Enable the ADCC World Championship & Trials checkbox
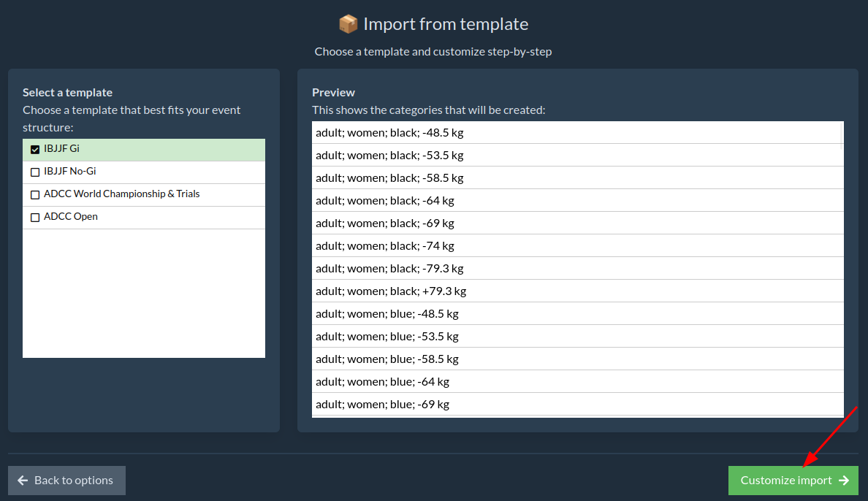 35,195
